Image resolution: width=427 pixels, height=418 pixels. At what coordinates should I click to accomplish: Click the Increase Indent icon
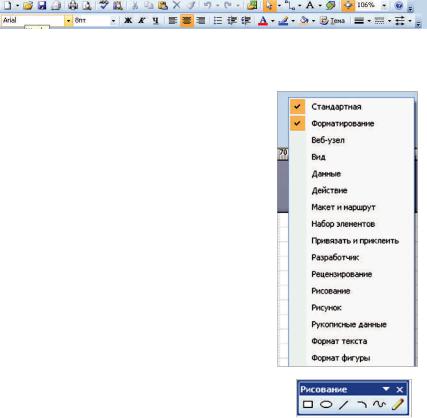pyautogui.click(x=246, y=21)
